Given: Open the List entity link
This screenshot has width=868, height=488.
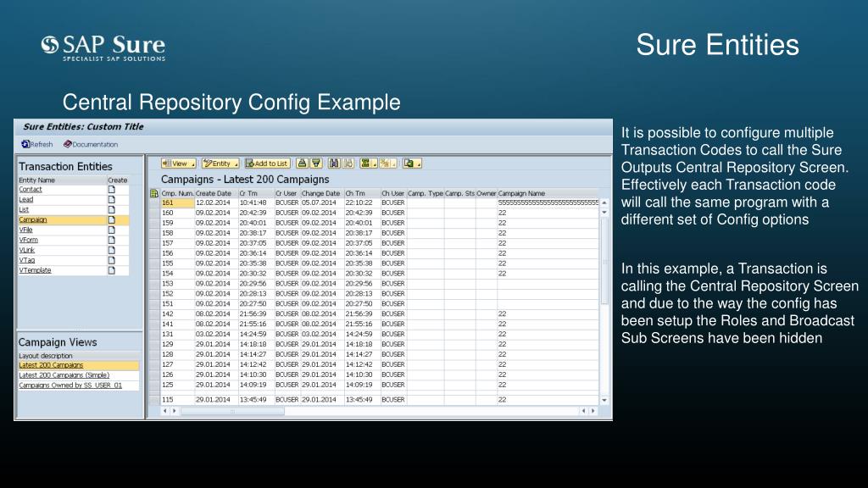Looking at the screenshot, I should [x=24, y=210].
